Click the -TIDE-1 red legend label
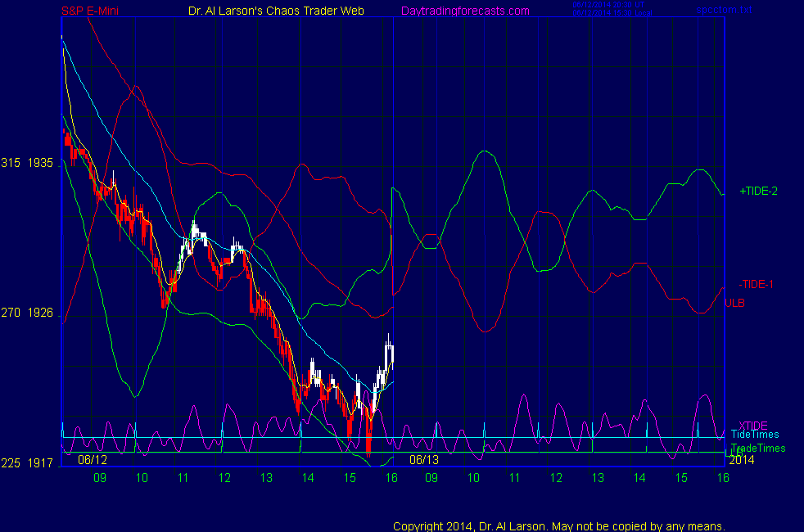Viewport: 804px width, 532px height. [757, 284]
